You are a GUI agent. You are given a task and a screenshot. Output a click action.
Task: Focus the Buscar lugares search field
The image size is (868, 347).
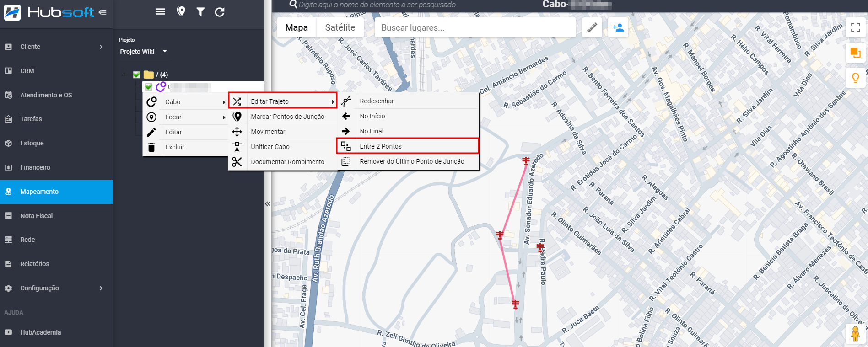point(475,27)
